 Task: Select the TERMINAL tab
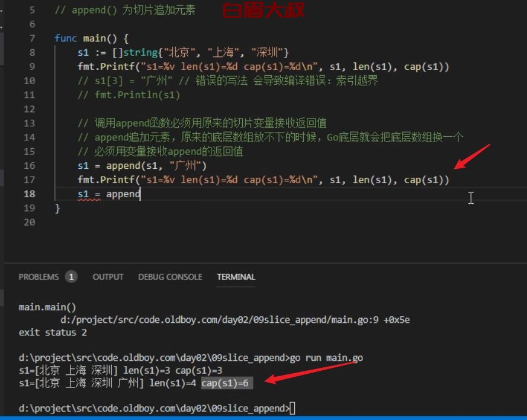click(x=236, y=277)
